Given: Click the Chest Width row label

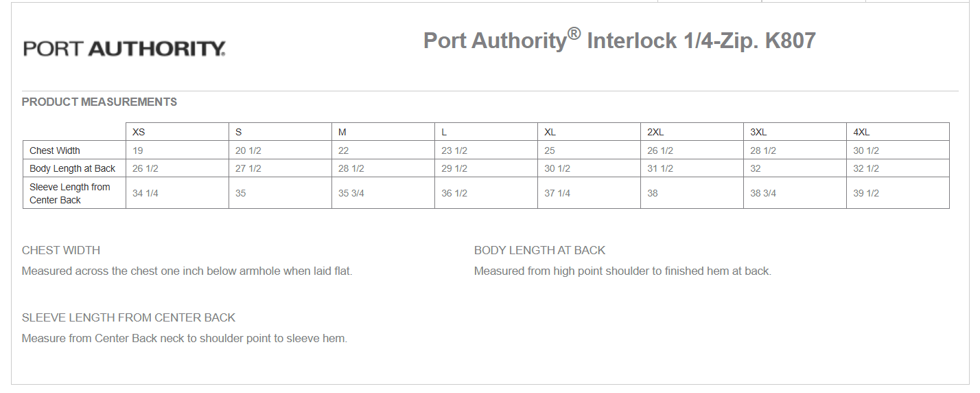Looking at the screenshot, I should [x=55, y=150].
